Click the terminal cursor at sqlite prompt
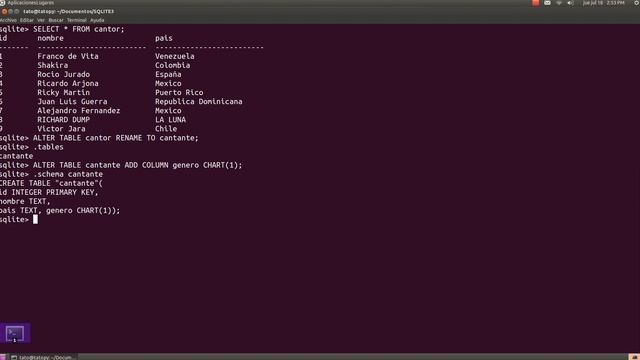 [x=36, y=220]
